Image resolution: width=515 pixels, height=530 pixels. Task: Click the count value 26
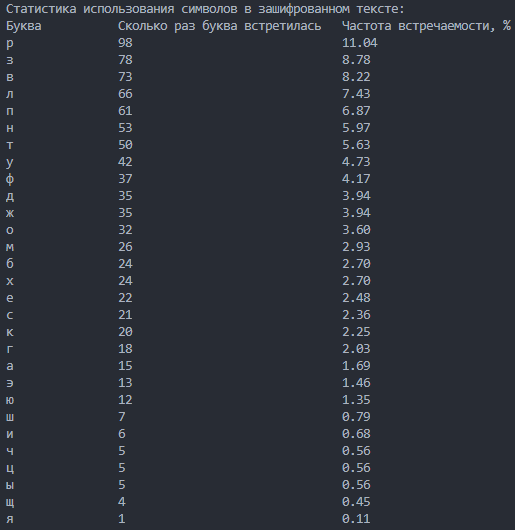125,247
